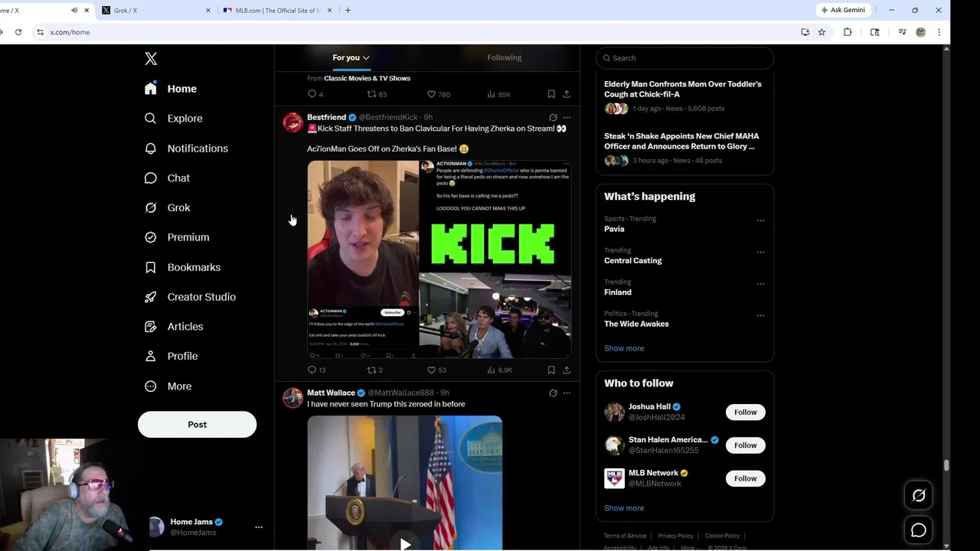The width and height of the screenshot is (980, 551).
Task: Open Grok explain on Matt Wallace post
Action: click(x=553, y=393)
